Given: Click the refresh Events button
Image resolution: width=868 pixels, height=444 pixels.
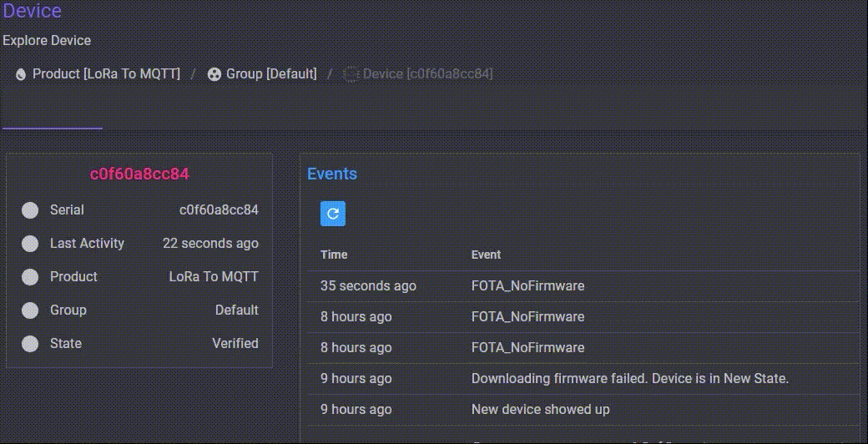Looking at the screenshot, I should tap(332, 214).
